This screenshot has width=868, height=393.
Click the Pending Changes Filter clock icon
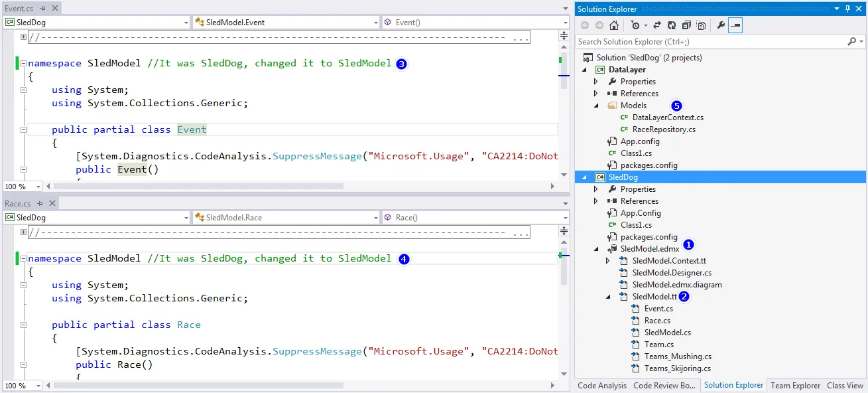635,25
